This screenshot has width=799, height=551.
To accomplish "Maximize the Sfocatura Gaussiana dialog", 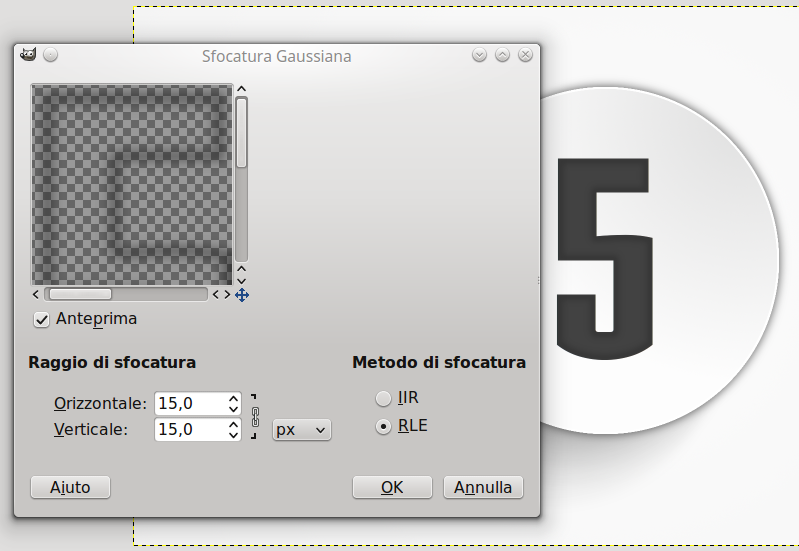I will click(x=502, y=55).
